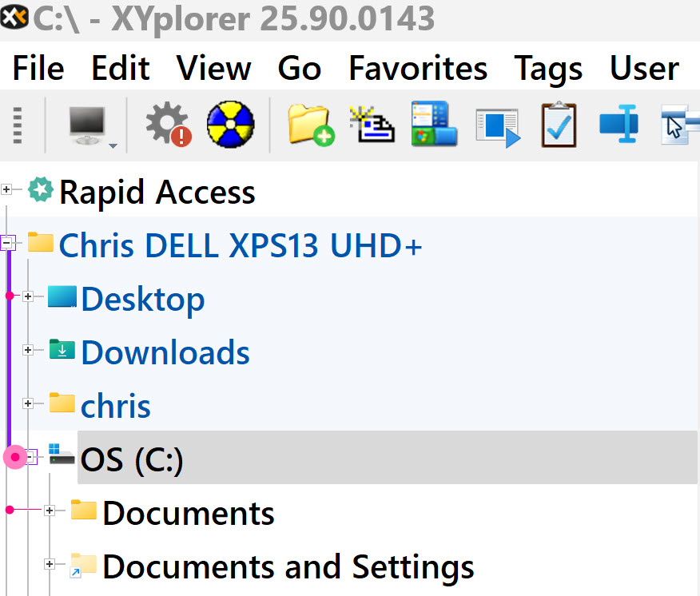Expand the Desktop tree node
The height and width of the screenshot is (596, 700).
pos(28,296)
